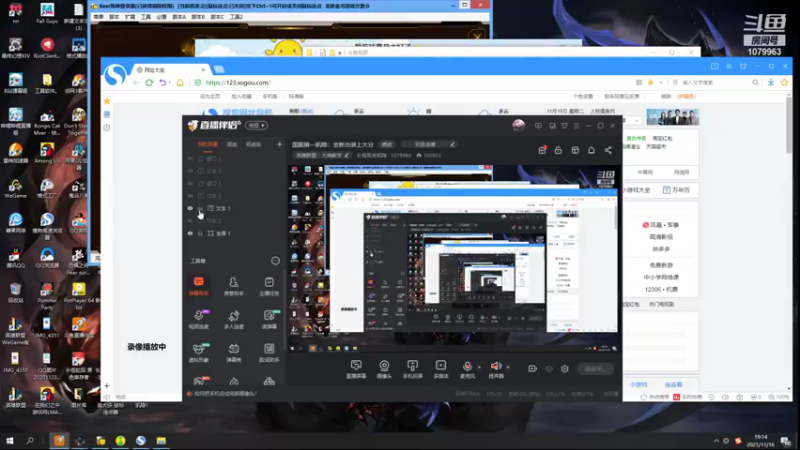Select the 文本 1 source row
The image size is (800, 450).
coord(235,208)
